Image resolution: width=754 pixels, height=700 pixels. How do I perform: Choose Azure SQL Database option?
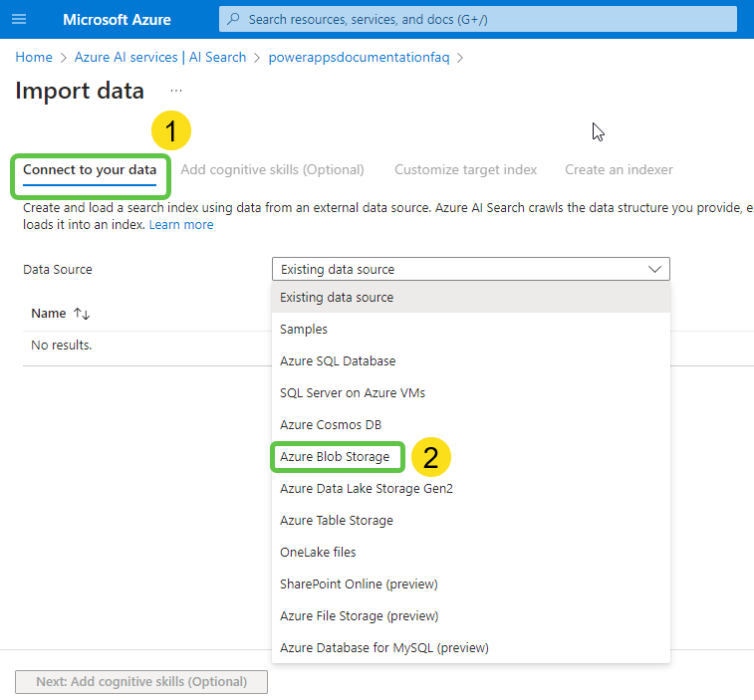pyautogui.click(x=338, y=361)
